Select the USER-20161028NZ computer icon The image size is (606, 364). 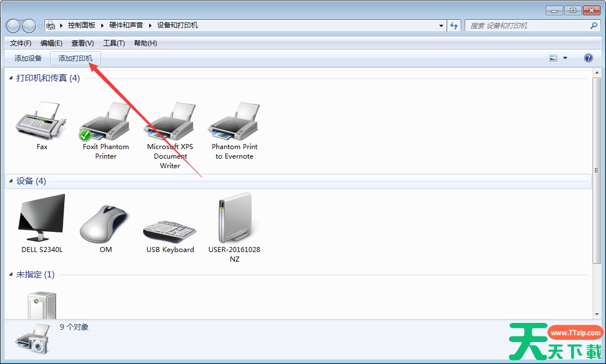235,218
